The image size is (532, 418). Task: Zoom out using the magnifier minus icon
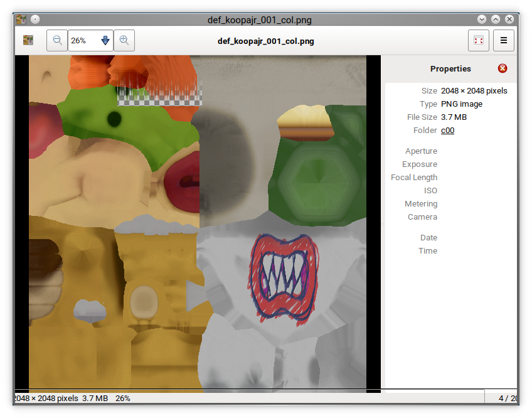57,40
